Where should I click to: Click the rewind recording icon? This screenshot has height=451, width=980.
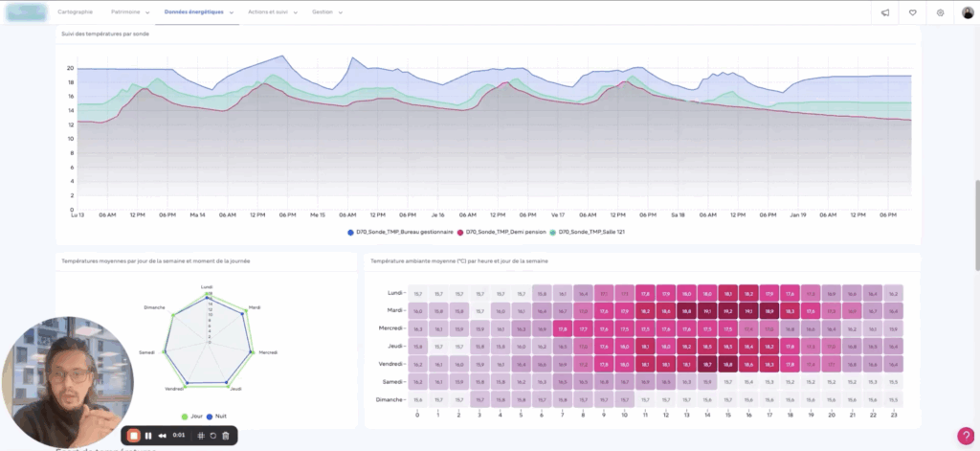[x=163, y=436]
